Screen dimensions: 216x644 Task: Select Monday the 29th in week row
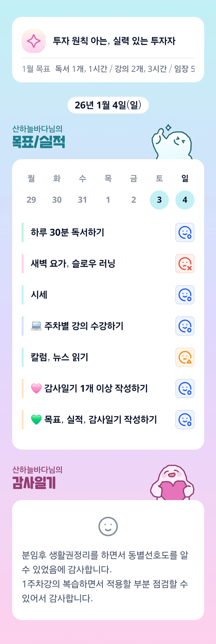click(x=31, y=200)
